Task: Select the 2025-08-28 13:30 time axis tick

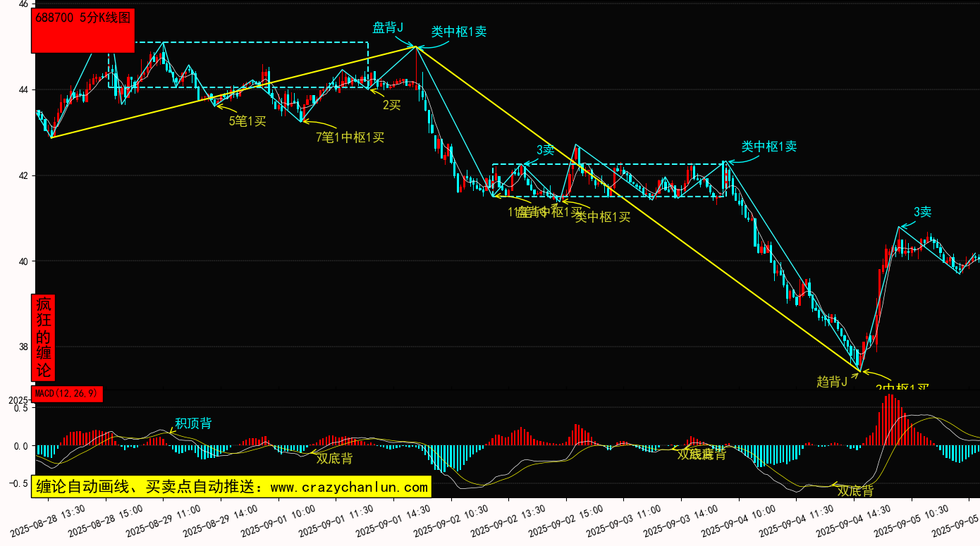Action: click(x=47, y=520)
